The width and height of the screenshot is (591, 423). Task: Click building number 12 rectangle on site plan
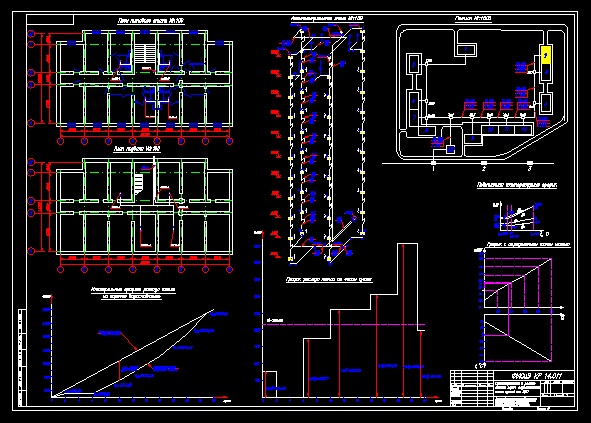coord(524,129)
